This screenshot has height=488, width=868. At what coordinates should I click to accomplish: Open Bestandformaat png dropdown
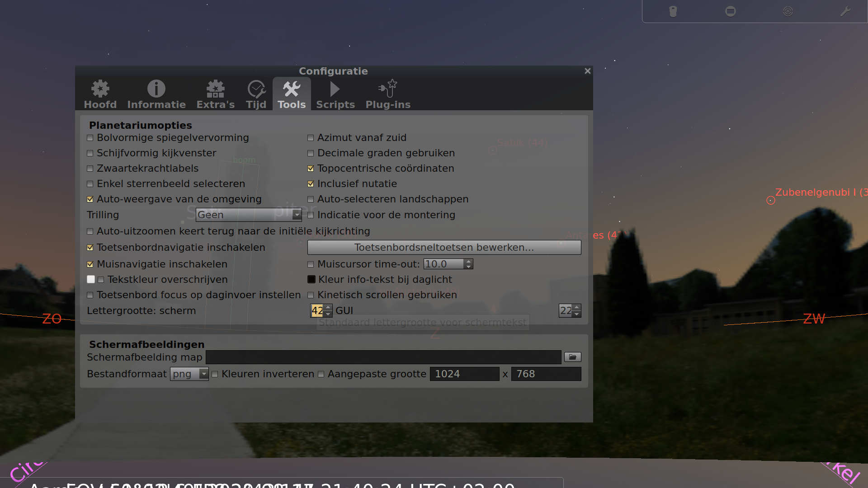[x=189, y=374]
